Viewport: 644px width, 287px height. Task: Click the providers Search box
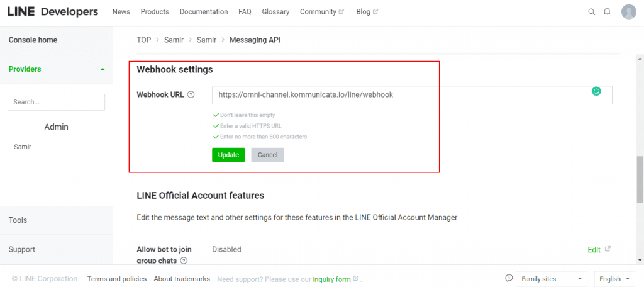click(56, 102)
